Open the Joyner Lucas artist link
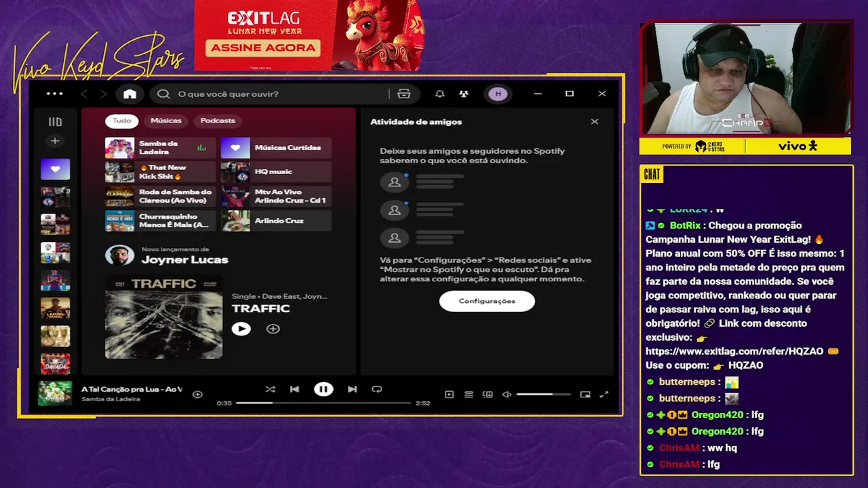Screen dimensions: 868x488 point(184,260)
